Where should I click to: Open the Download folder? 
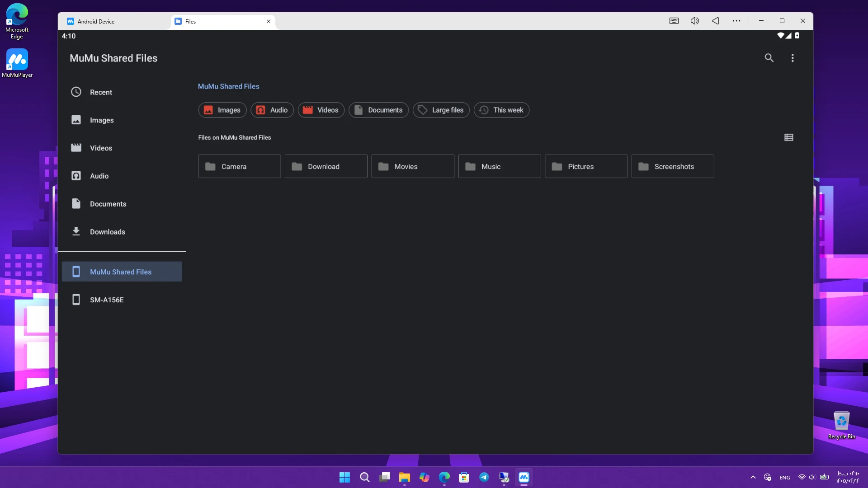326,166
